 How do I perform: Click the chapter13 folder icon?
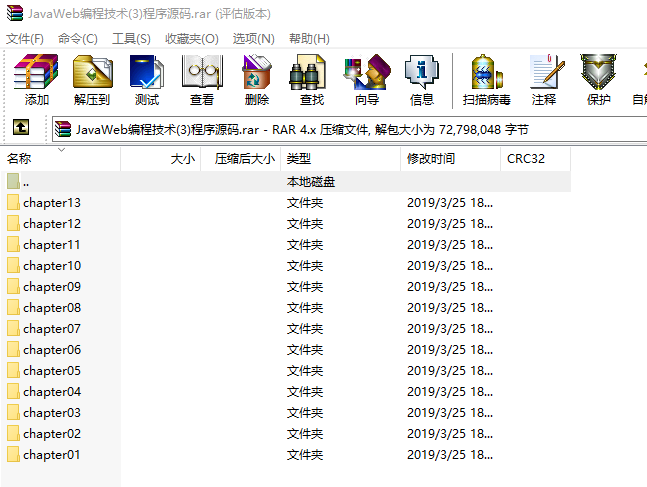click(x=13, y=202)
